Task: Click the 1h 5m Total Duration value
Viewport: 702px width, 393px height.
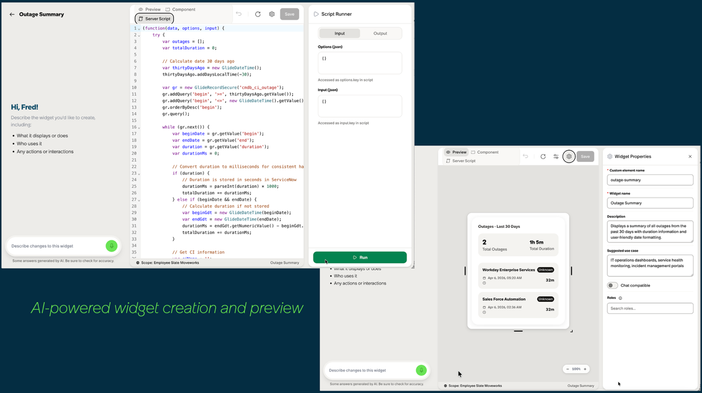Action: (536, 242)
